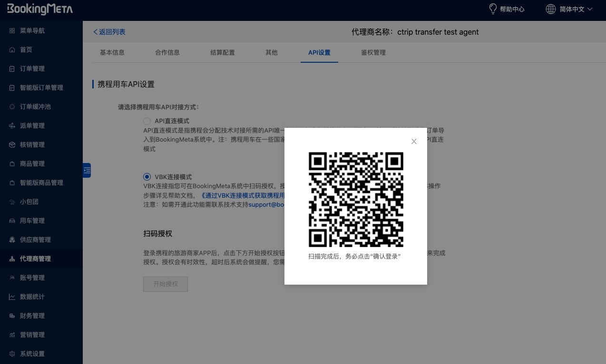Click the 订单管理 order icon in sidebar
The height and width of the screenshot is (364, 606).
[12, 69]
